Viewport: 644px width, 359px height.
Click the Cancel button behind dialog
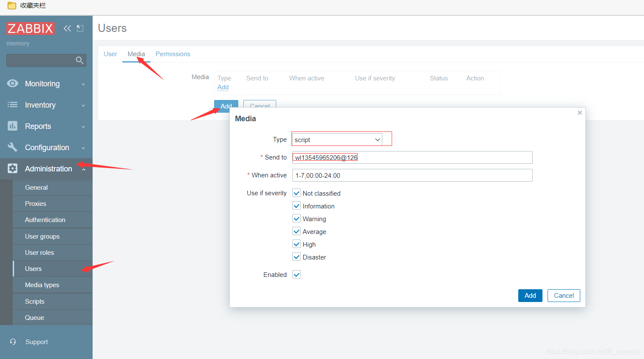(x=260, y=105)
